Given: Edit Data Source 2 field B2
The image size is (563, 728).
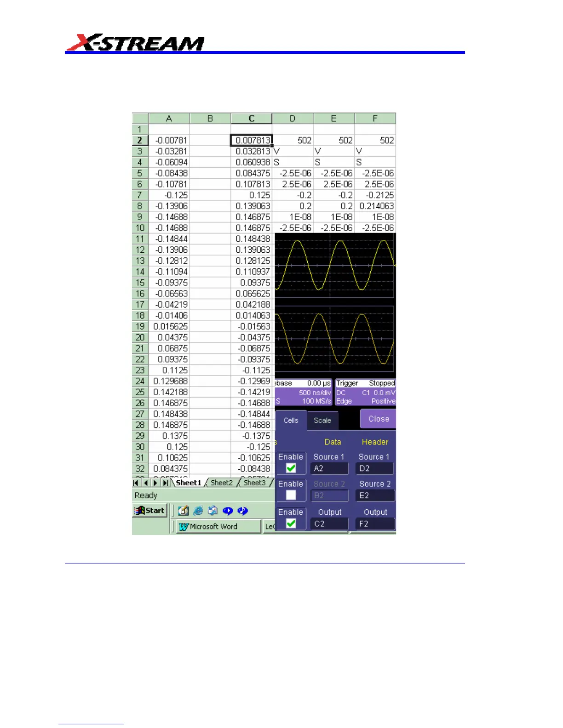Looking at the screenshot, I should (329, 495).
